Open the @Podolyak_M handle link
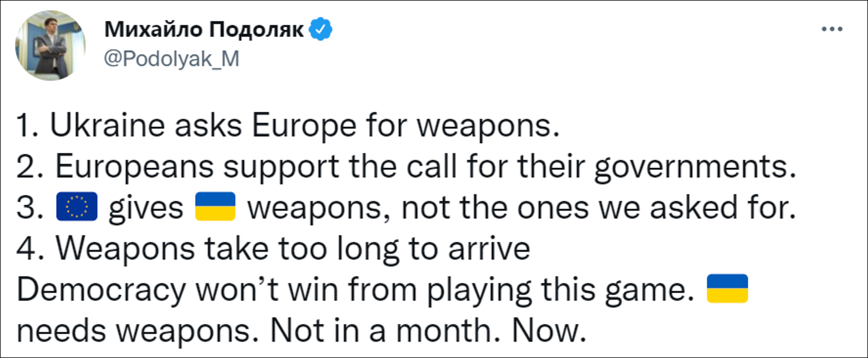This screenshot has width=868, height=358. (x=171, y=58)
